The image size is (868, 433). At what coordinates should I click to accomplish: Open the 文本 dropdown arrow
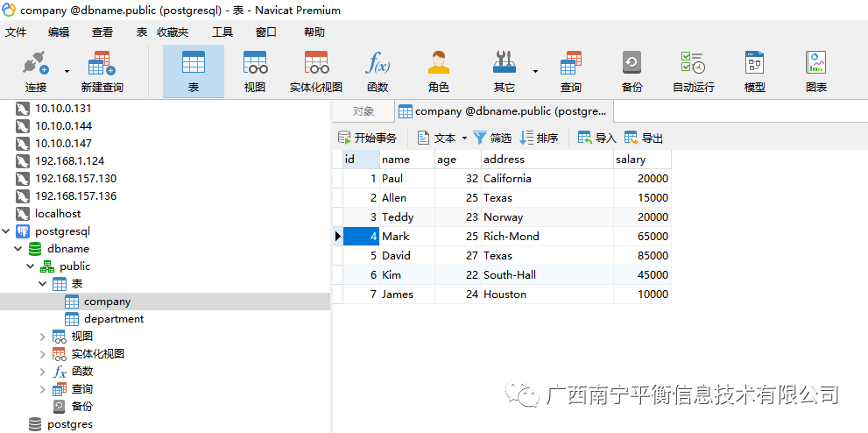(464, 138)
